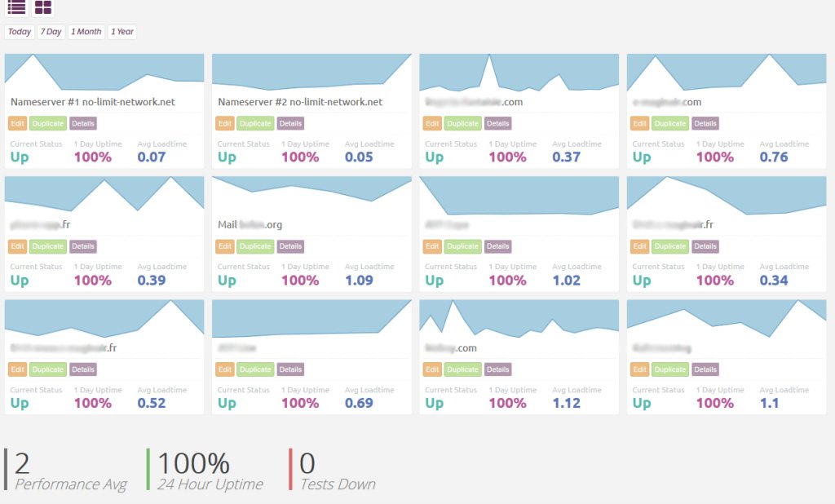The width and height of the screenshot is (835, 504).
Task: Show the 1 Year time range
Action: pyautogui.click(x=122, y=32)
